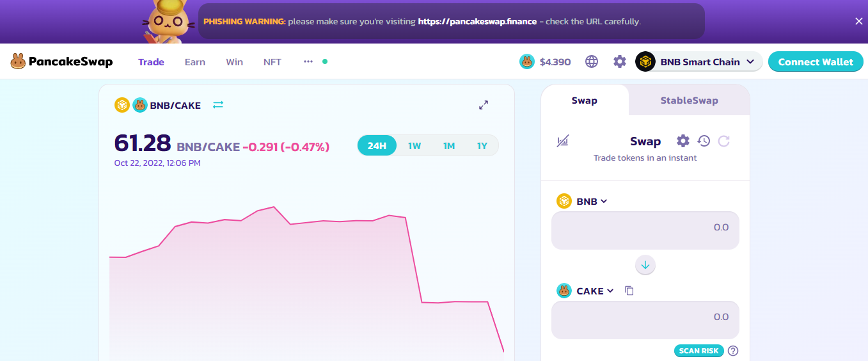Open the Trade menu
The image size is (868, 361).
[x=151, y=62]
